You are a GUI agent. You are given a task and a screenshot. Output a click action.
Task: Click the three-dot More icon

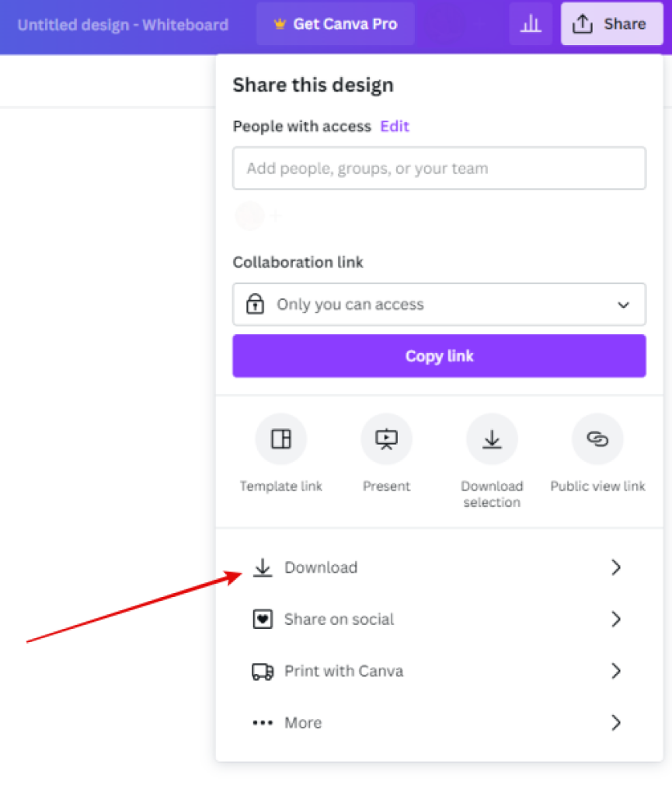tap(263, 723)
